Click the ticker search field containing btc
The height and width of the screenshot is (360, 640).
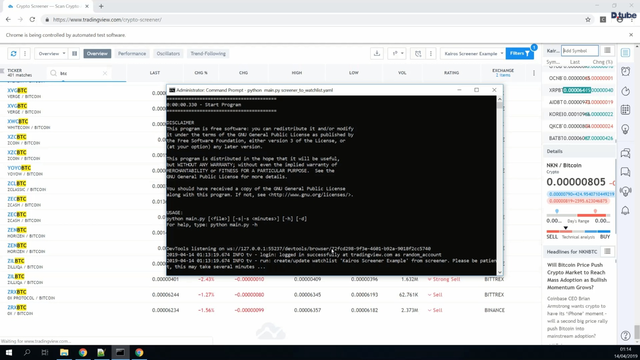coord(79,73)
